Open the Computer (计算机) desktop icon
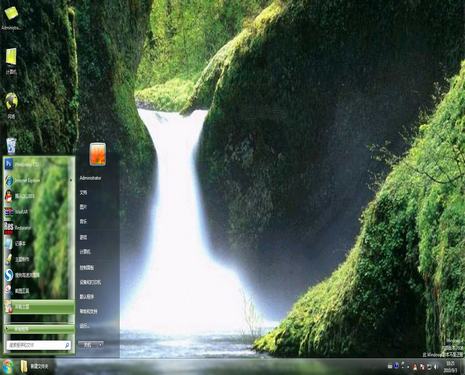 [x=11, y=61]
